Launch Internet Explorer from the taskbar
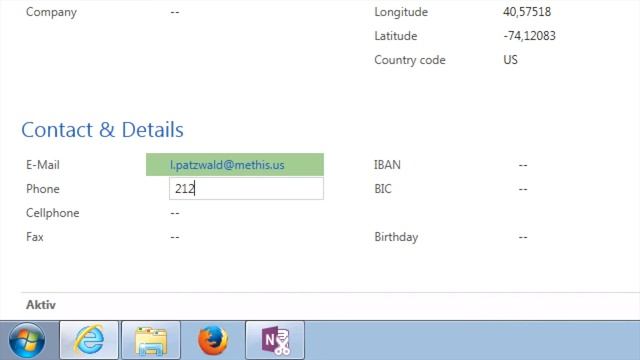The image size is (640, 360). [x=89, y=340]
